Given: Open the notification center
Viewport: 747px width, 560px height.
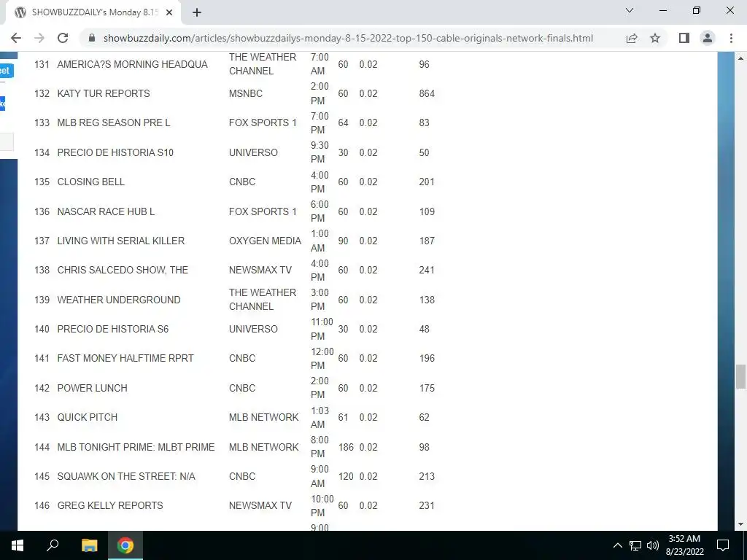Looking at the screenshot, I should click(x=723, y=545).
